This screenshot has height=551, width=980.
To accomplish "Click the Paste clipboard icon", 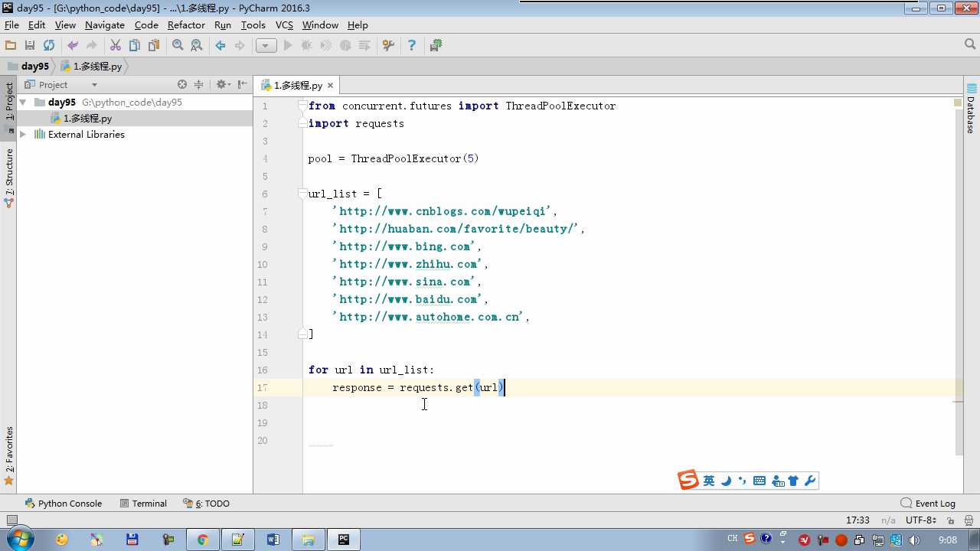I will (x=153, y=46).
